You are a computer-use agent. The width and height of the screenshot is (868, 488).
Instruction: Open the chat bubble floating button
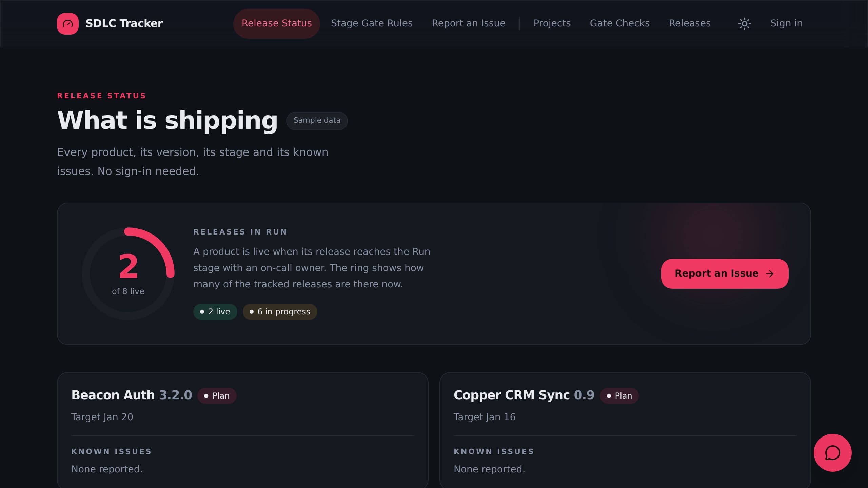832,452
